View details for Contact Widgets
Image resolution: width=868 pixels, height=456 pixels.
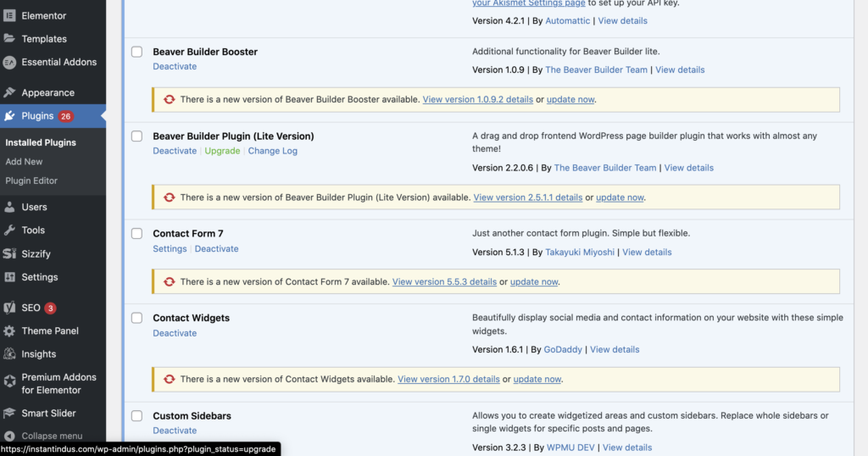pos(615,350)
